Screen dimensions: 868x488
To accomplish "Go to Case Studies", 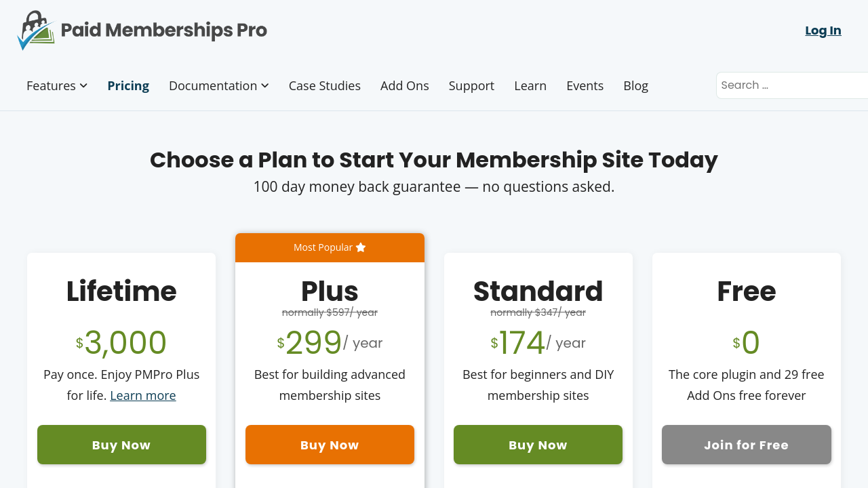I will (x=324, y=85).
